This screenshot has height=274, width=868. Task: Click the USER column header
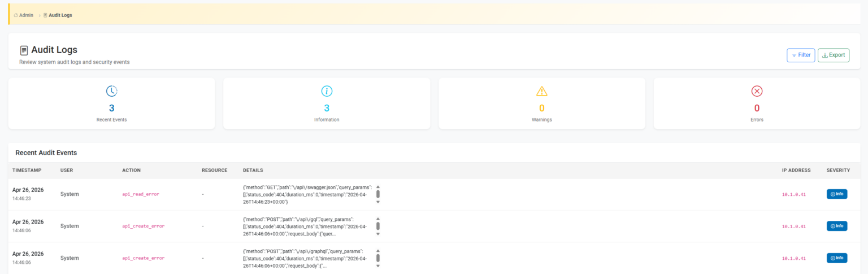point(67,170)
